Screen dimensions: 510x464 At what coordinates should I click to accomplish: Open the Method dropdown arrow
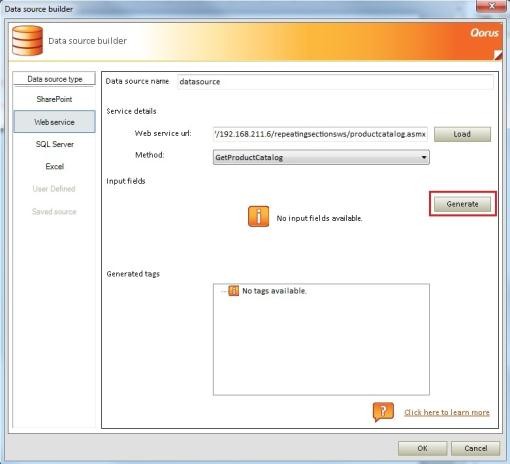424,157
